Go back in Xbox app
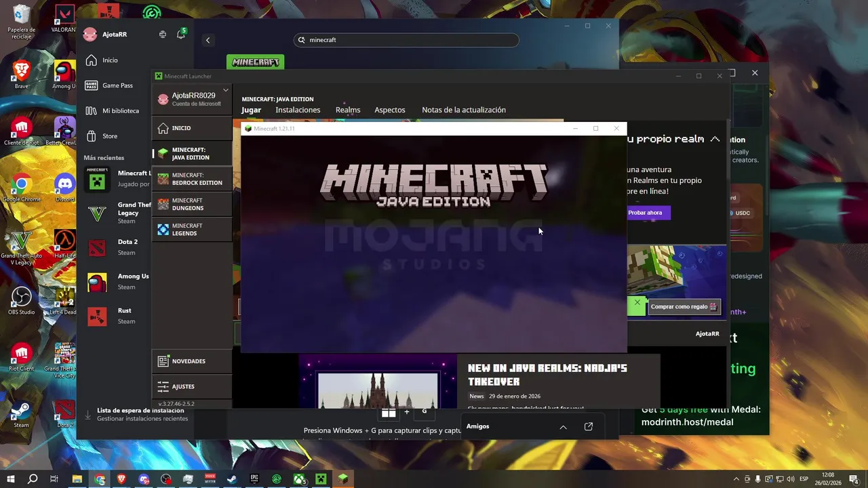The height and width of the screenshot is (488, 868). point(208,40)
